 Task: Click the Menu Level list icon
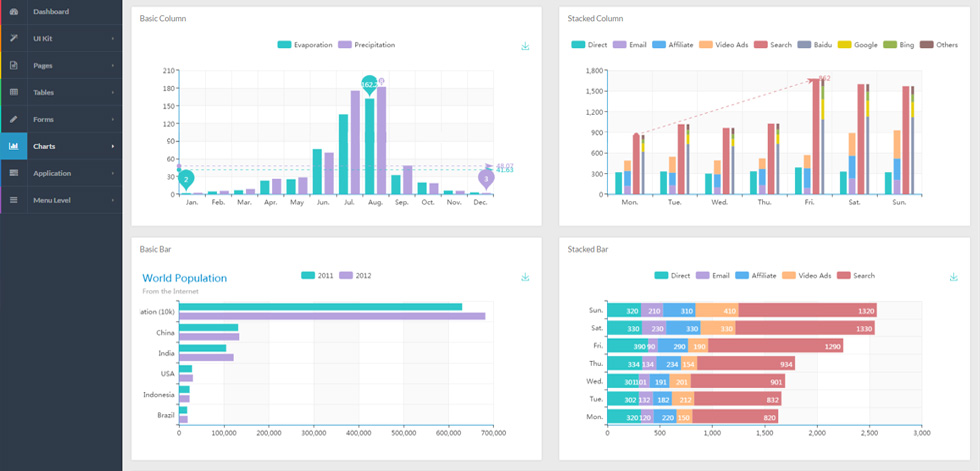[x=14, y=200]
